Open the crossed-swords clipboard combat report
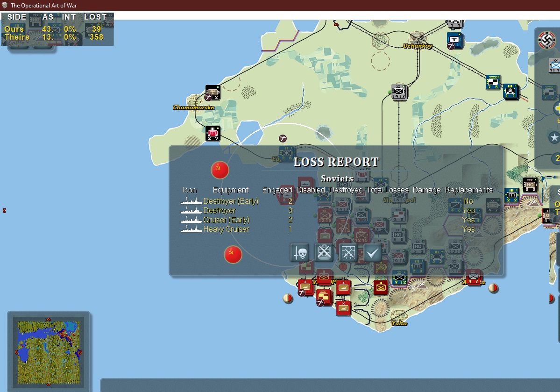 [x=324, y=253]
